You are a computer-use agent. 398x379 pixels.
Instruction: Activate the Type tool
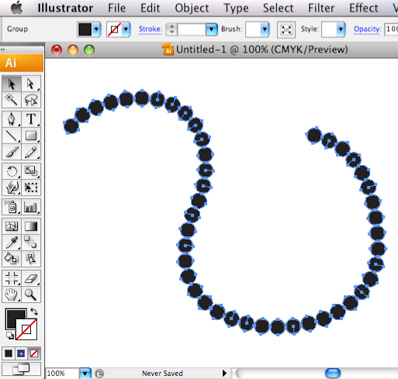tap(31, 119)
